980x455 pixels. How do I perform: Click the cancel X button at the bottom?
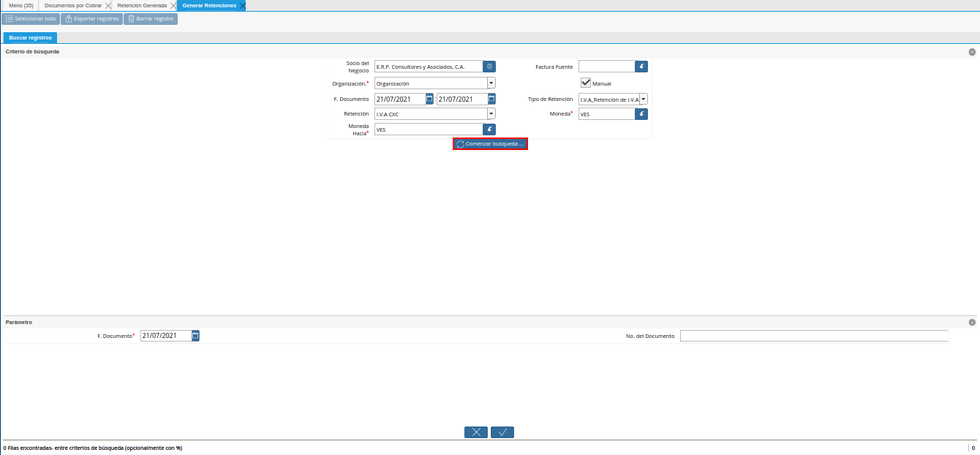pyautogui.click(x=476, y=432)
